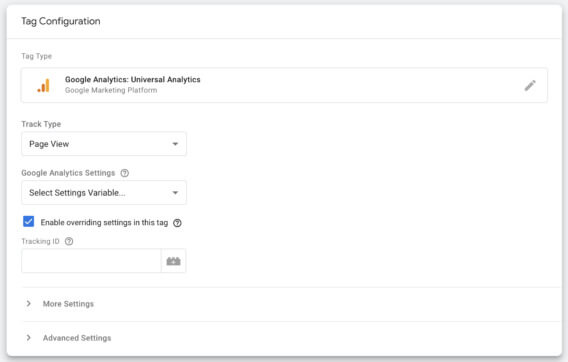The width and height of the screenshot is (568, 362).
Task: Click the help icon beside Tracking ID
Action: pos(69,241)
